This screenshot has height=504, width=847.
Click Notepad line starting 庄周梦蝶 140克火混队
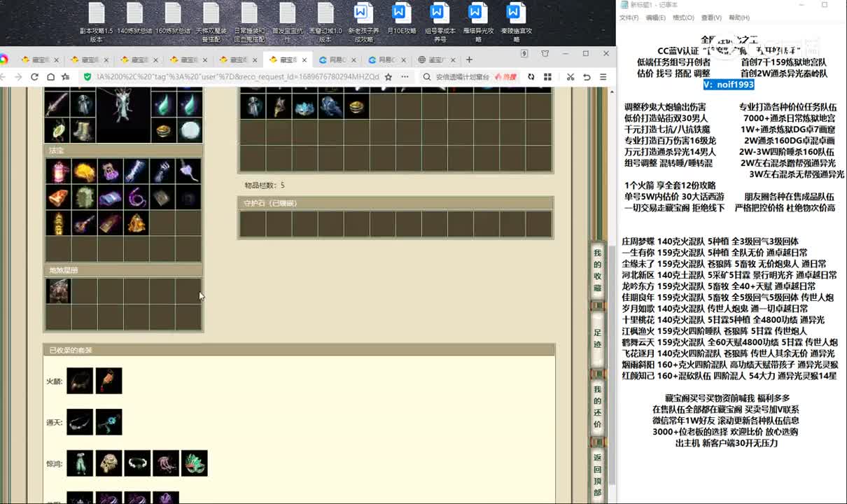(x=710, y=241)
